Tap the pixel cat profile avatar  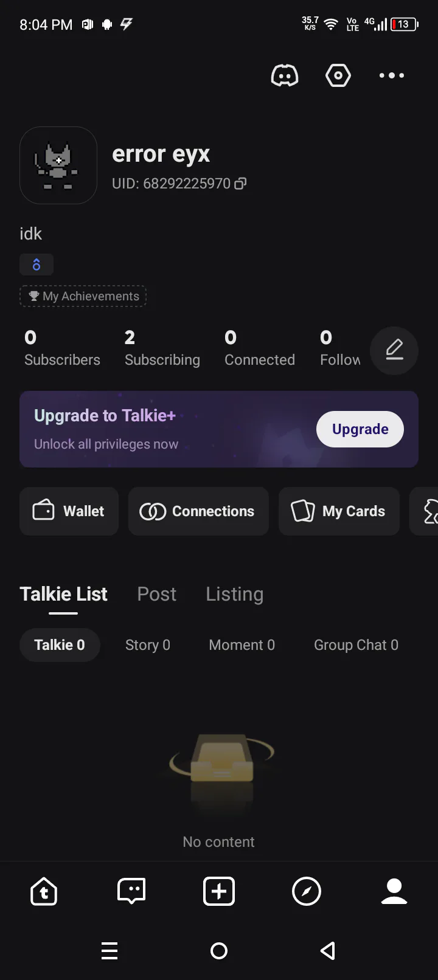[58, 165]
